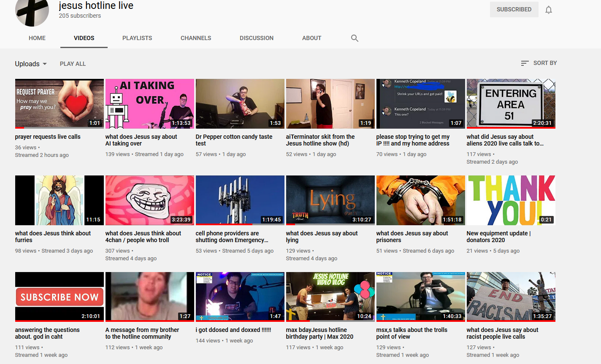Click '144 views • 1 week ago' text
This screenshot has width=601, height=364.
point(225,341)
